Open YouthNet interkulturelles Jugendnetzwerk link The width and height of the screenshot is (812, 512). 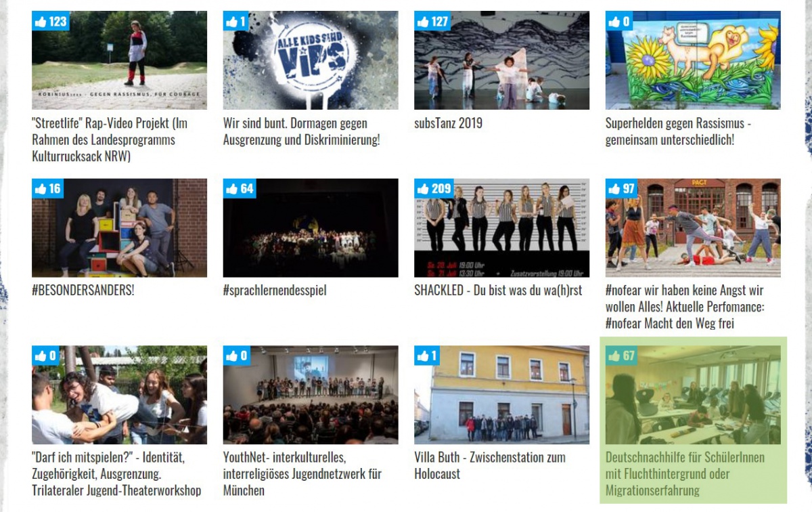(x=302, y=474)
